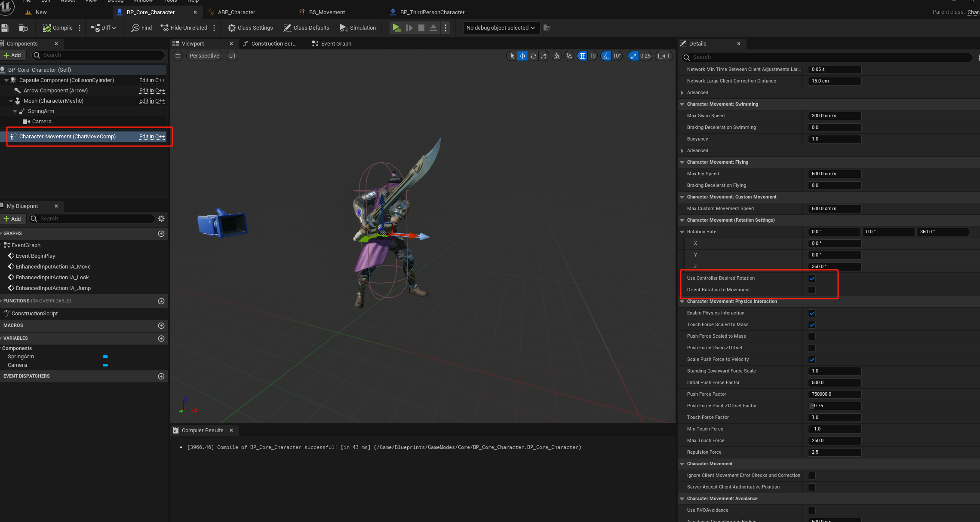
Task: Open the ABP_Character asset tab
Action: [236, 12]
